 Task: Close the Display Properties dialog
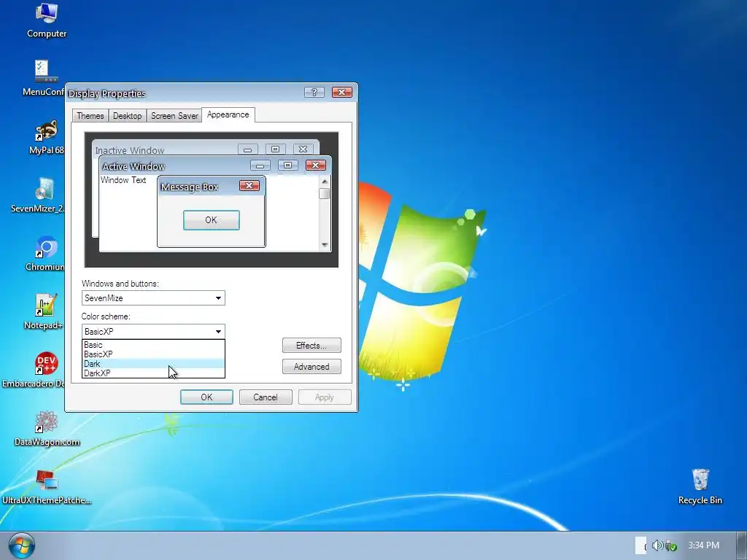(341, 93)
